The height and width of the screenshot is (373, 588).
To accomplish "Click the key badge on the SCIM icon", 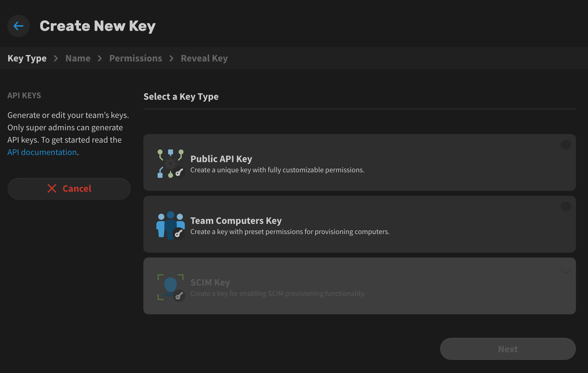I will [x=179, y=296].
